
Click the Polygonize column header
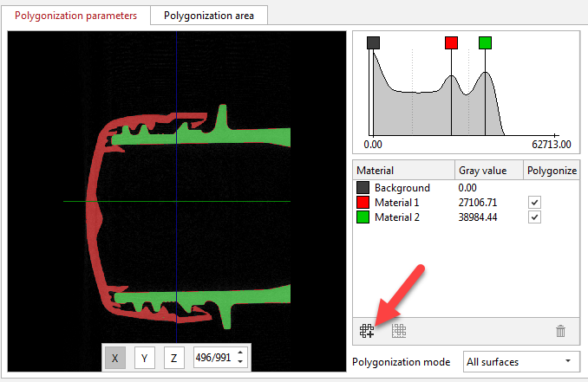pyautogui.click(x=552, y=171)
